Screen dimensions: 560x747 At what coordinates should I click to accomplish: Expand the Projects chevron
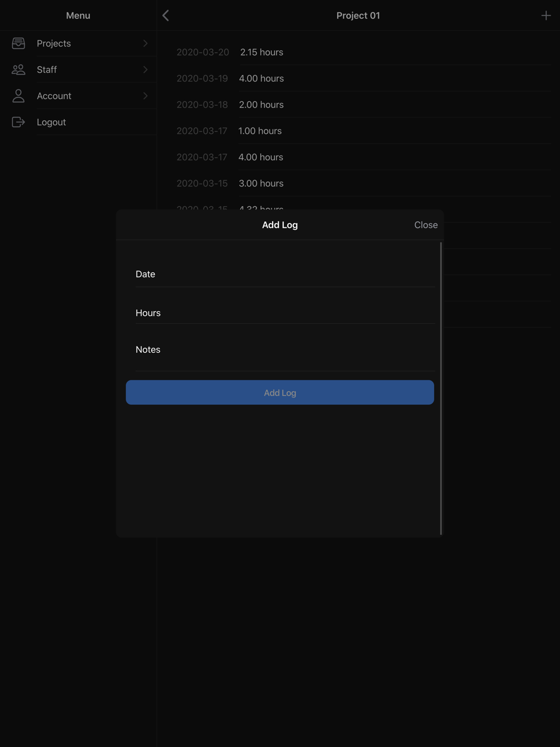tap(146, 43)
